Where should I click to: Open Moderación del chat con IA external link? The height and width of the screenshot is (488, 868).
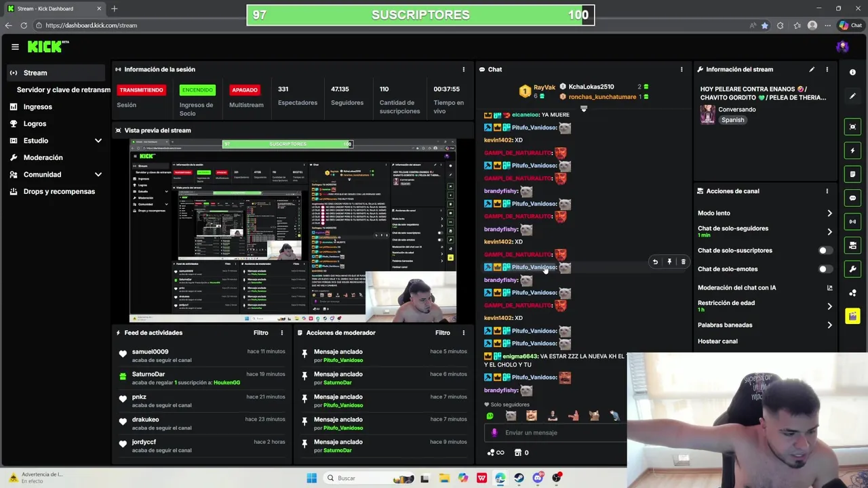coord(829,288)
